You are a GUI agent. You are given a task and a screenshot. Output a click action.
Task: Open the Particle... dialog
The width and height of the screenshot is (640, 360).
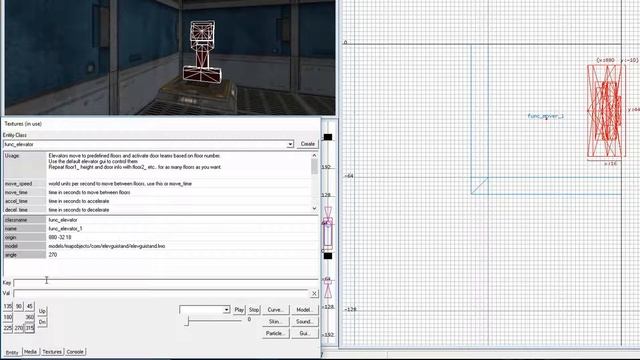[x=276, y=333]
